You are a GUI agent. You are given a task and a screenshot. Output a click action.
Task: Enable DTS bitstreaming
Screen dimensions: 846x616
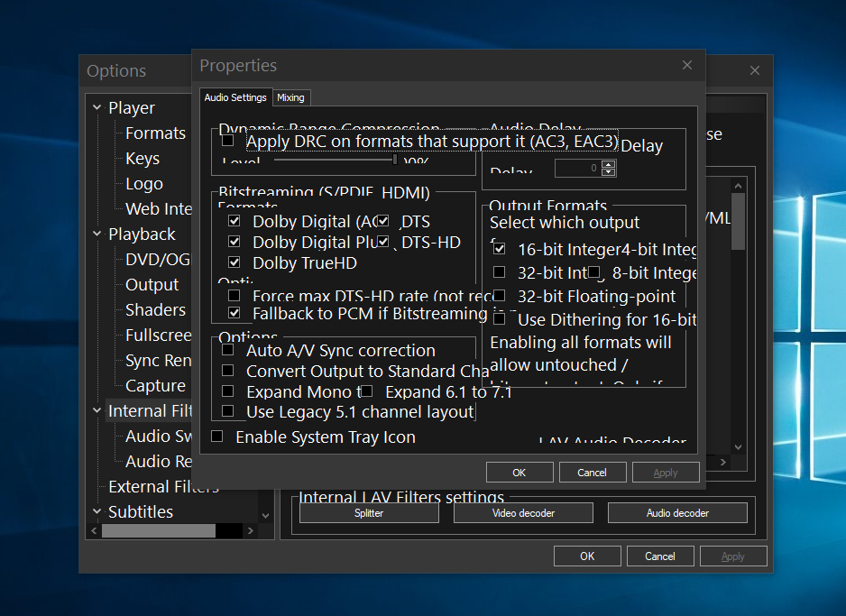click(x=382, y=220)
